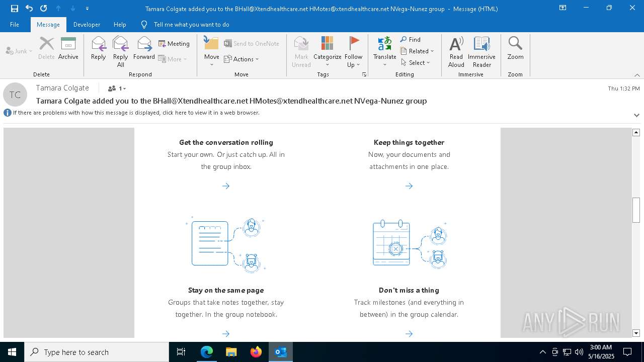Reply with a Meeting
This screenshot has width=644, height=362.
pyautogui.click(x=174, y=44)
